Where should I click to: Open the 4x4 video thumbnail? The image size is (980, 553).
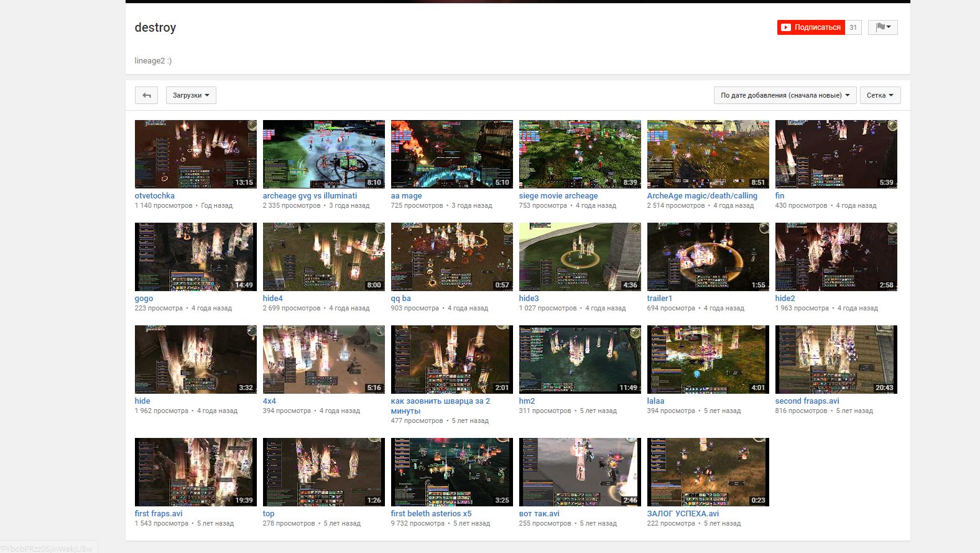[x=324, y=360]
